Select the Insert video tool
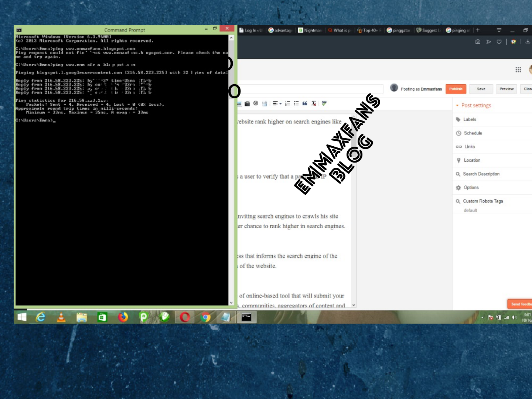This screenshot has width=532, height=399. point(247,103)
